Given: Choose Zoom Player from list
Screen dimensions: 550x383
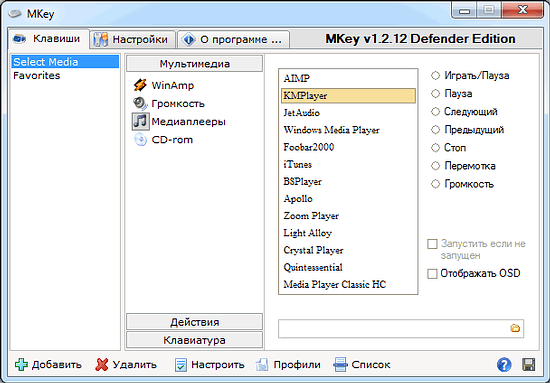Looking at the screenshot, I should click(x=348, y=216).
